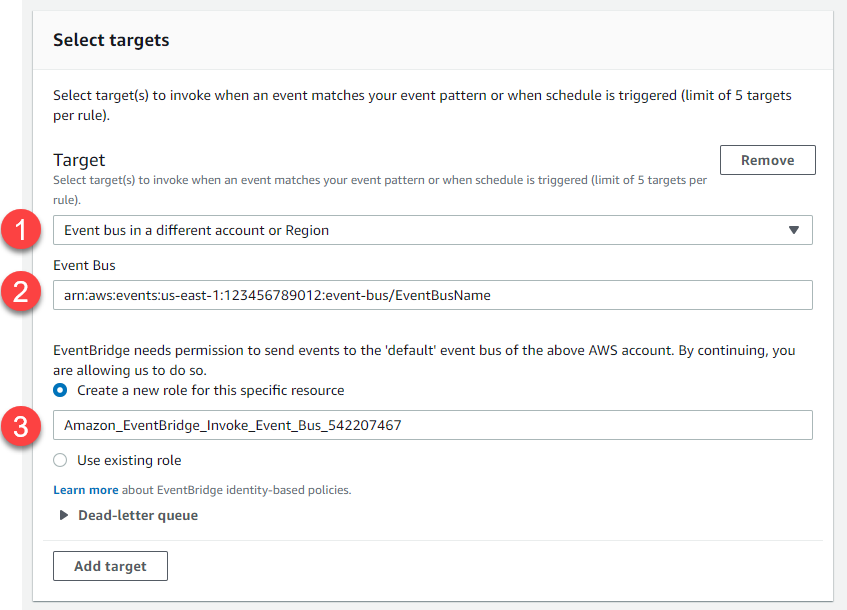
Task: Click the 'Target' section label
Action: [79, 160]
